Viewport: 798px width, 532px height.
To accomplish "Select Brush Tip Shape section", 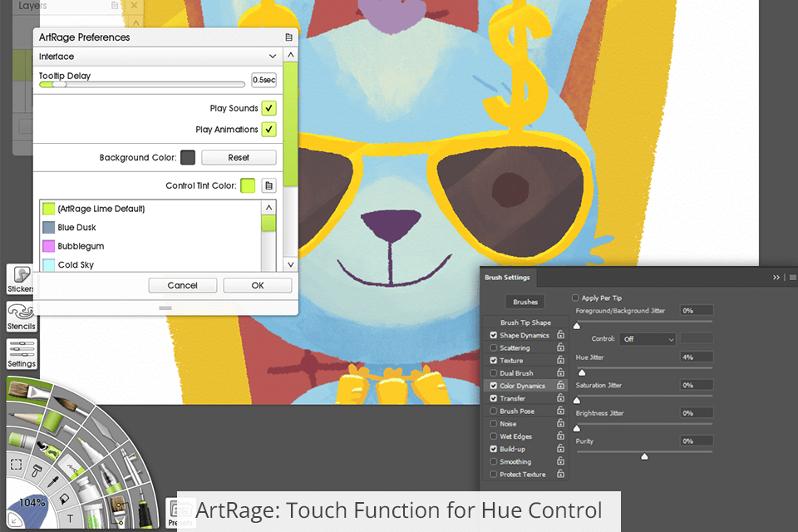I will point(525,323).
